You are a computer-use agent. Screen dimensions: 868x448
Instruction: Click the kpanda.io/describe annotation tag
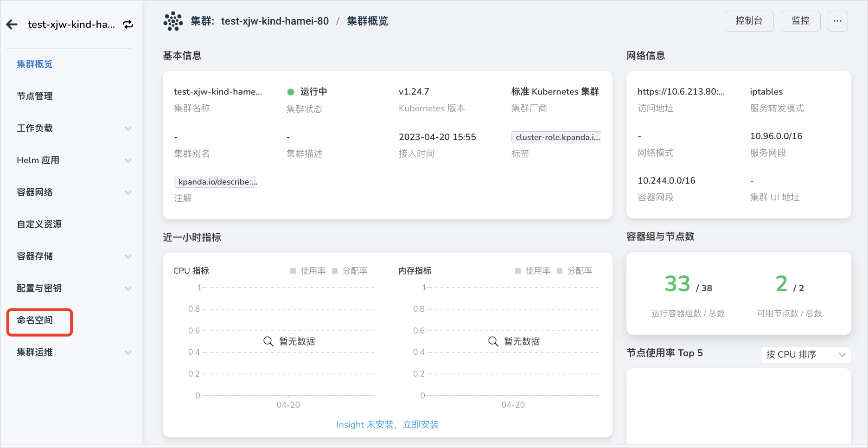[x=216, y=182]
